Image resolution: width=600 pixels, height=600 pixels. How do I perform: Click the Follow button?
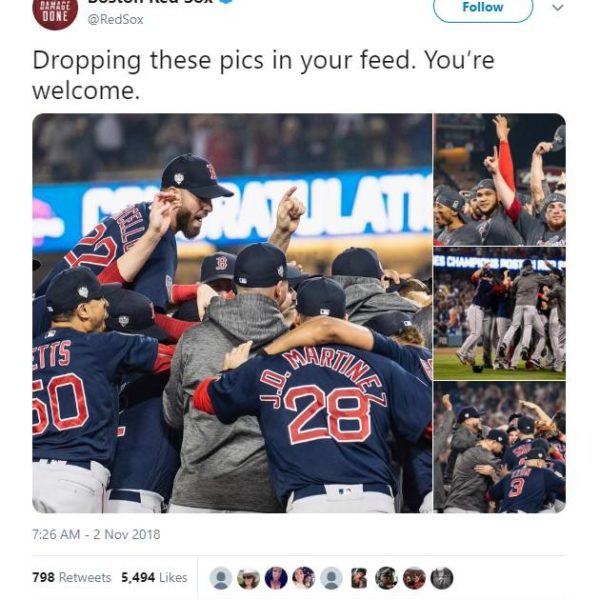pyautogui.click(x=483, y=8)
